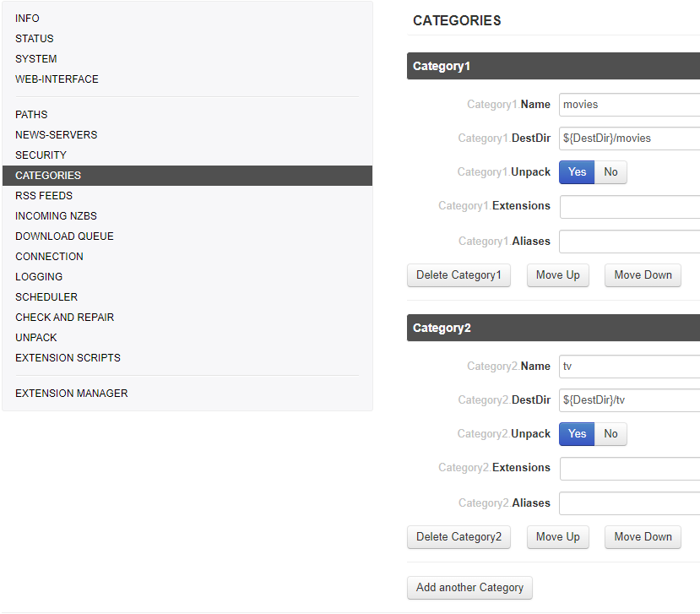Viewport: 700px width, 614px height.
Task: Enable Yes for Category2 Unpack
Action: [x=577, y=434]
